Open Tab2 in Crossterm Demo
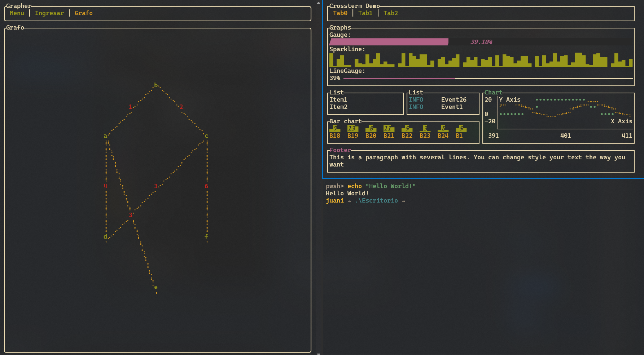 [x=390, y=13]
